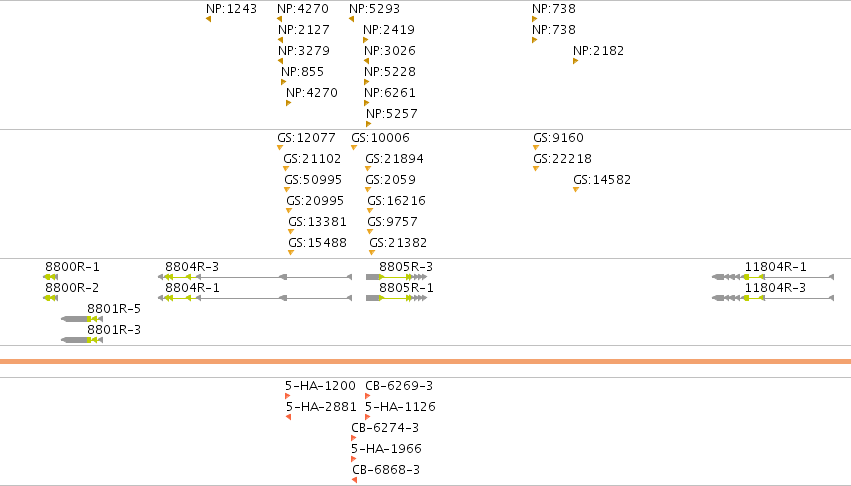Click the 11804R-3 transcript model
This screenshot has width=851, height=486.
(x=773, y=298)
